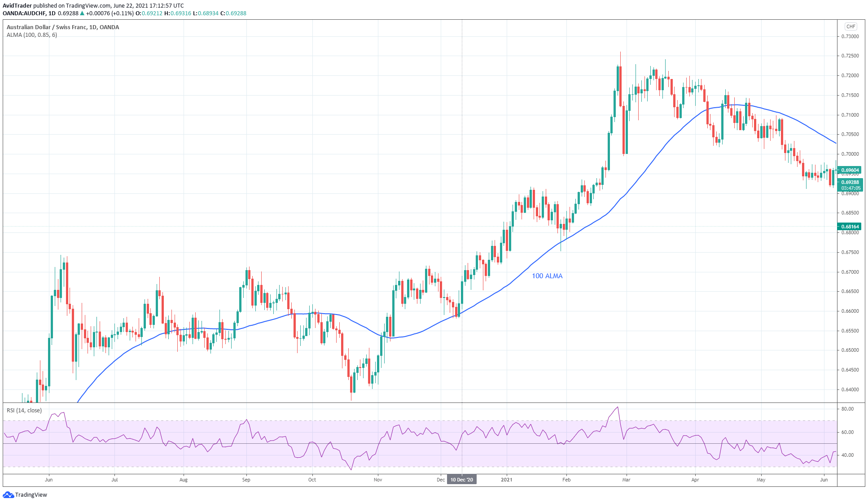The height and width of the screenshot is (503, 868).
Task: Click the 0.68164 crosshair price label
Action: 850,227
